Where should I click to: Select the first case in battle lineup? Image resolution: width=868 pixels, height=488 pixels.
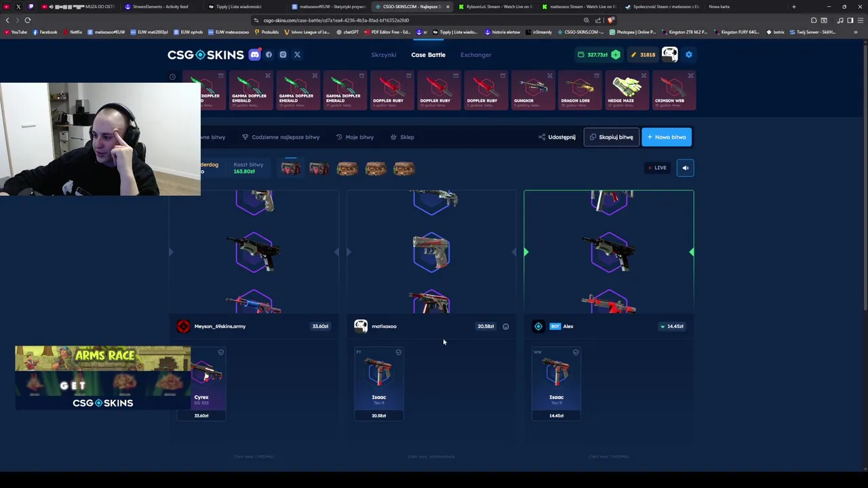coord(290,168)
